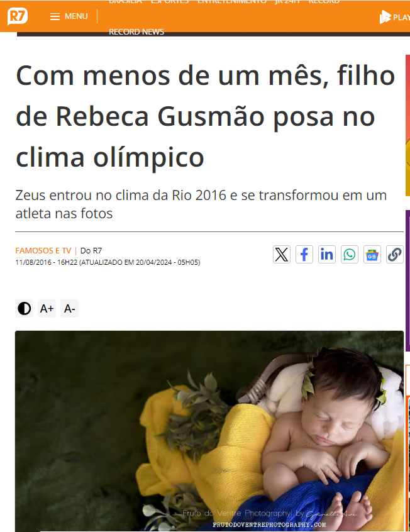Open the RECORD NEWS nav link
Image resolution: width=410 pixels, height=532 pixels.
point(136,31)
